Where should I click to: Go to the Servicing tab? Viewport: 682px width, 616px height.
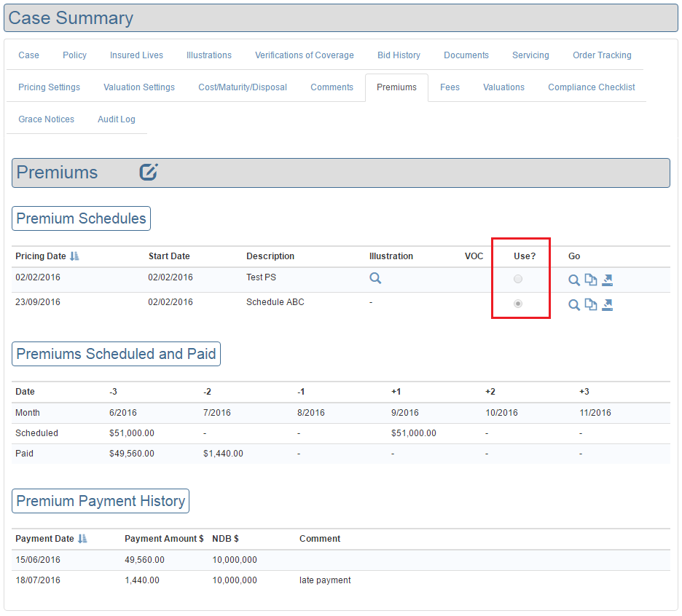(530, 55)
